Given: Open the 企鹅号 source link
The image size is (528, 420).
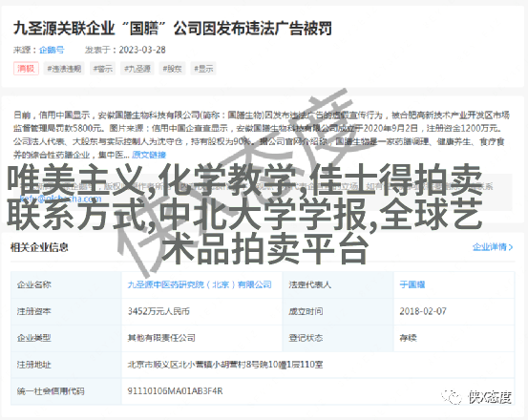Looking at the screenshot, I should point(52,50).
